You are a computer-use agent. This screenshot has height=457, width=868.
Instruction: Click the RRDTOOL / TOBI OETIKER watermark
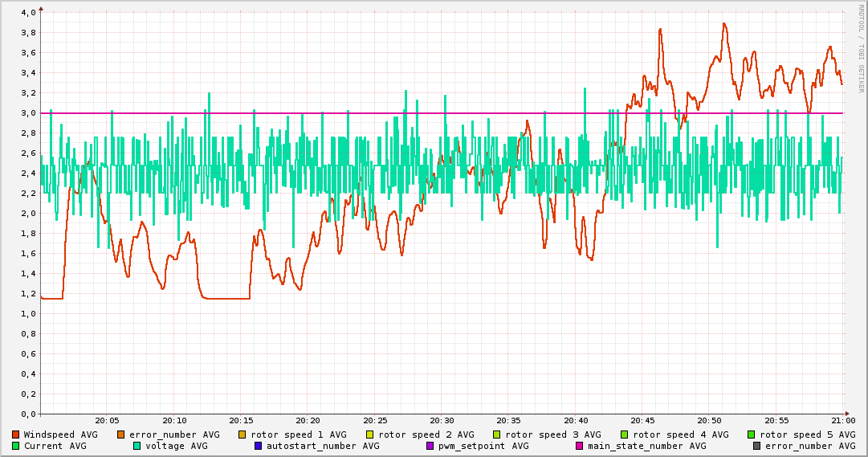point(861,48)
